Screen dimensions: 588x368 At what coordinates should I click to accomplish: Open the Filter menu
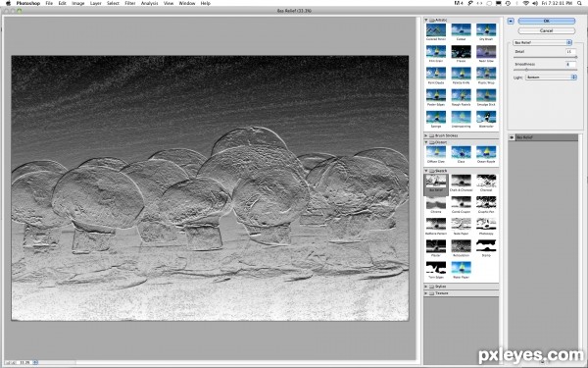click(129, 3)
